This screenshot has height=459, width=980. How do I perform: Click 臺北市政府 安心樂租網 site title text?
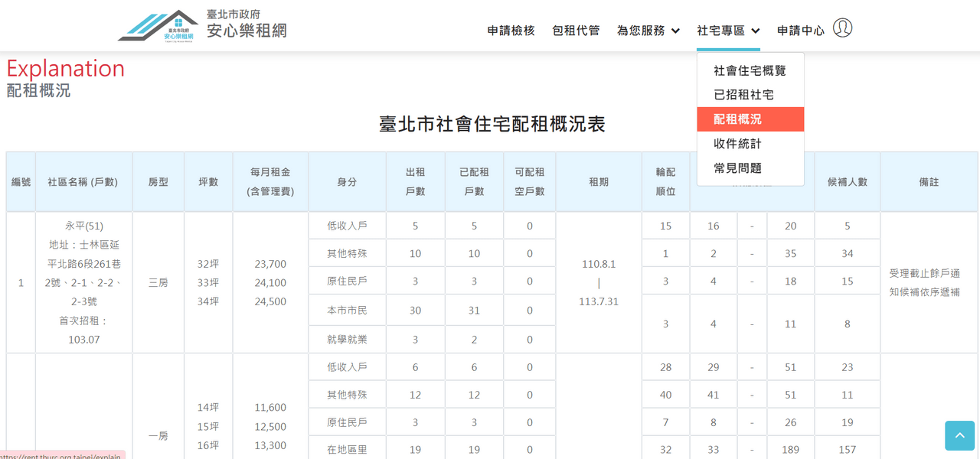[247, 24]
